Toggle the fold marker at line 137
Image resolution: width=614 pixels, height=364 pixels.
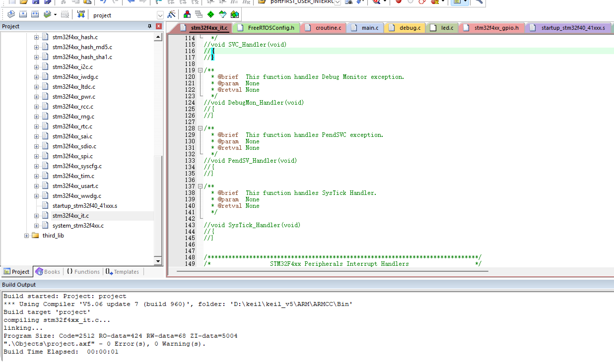click(x=200, y=186)
